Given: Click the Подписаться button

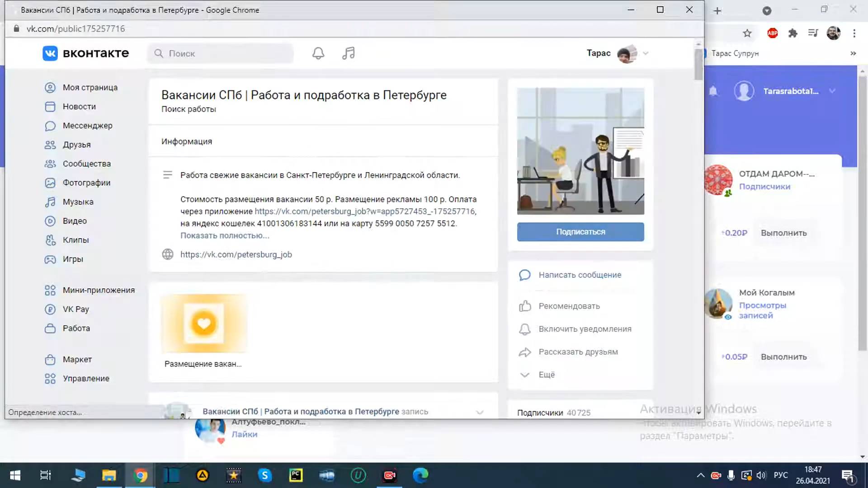Looking at the screenshot, I should coord(580,232).
